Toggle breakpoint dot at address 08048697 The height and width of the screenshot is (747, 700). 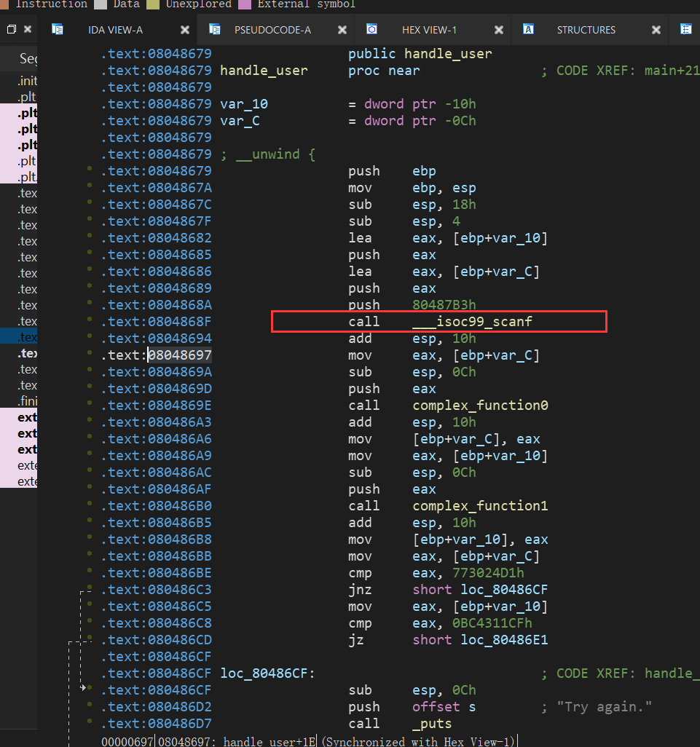coord(89,352)
